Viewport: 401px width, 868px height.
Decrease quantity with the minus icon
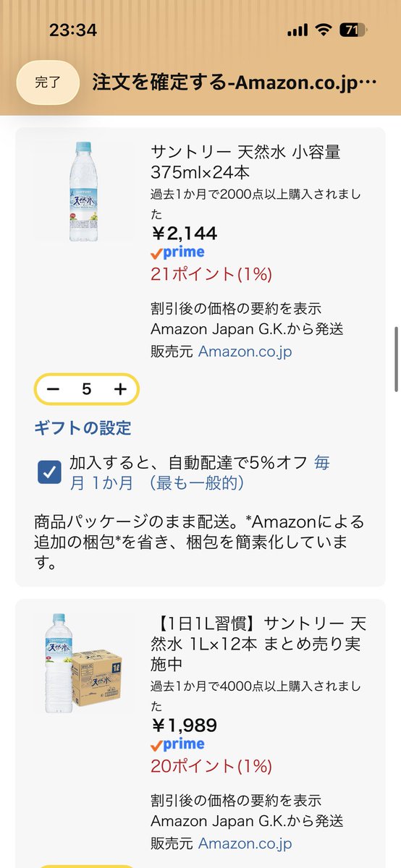pos(53,389)
